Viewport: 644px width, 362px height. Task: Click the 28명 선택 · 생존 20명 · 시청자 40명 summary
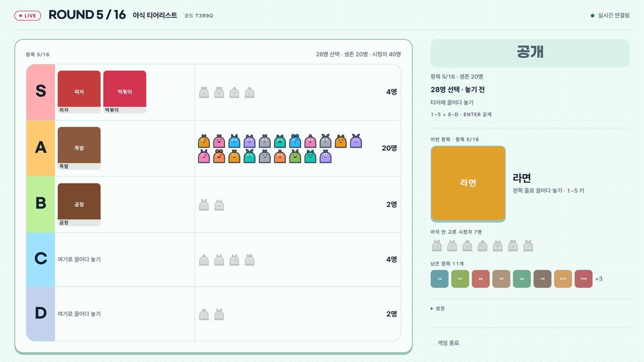pyautogui.click(x=358, y=55)
